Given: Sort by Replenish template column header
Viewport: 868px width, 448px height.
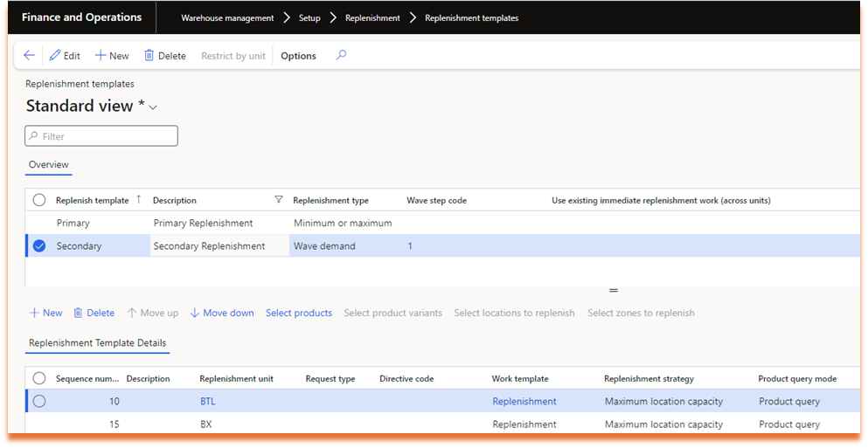Looking at the screenshot, I should 92,200.
